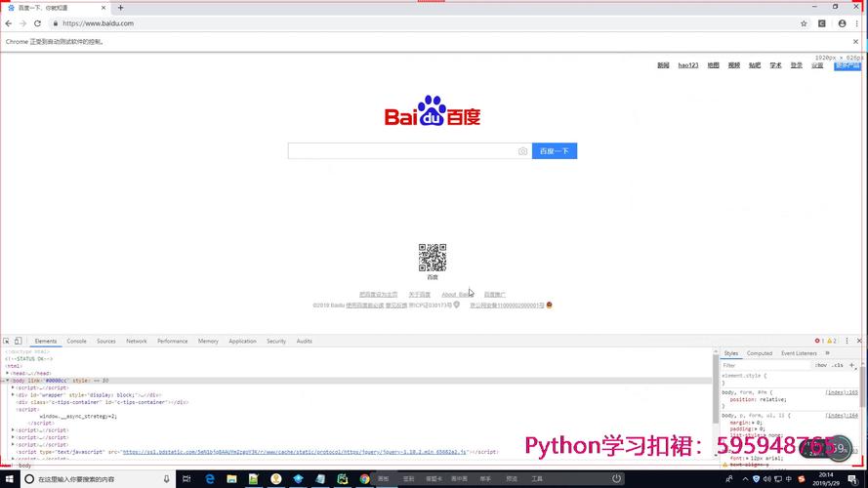Add a new style rule plus icon
The image size is (868, 488).
click(x=852, y=365)
